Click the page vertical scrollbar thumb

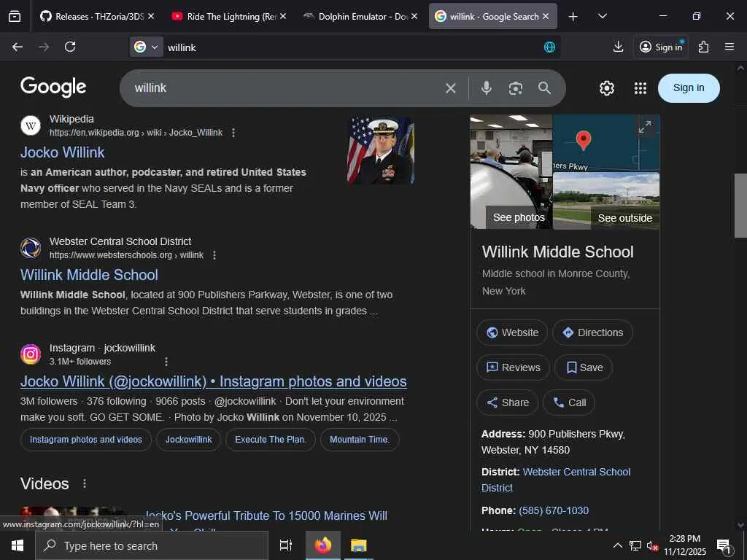[x=740, y=206]
